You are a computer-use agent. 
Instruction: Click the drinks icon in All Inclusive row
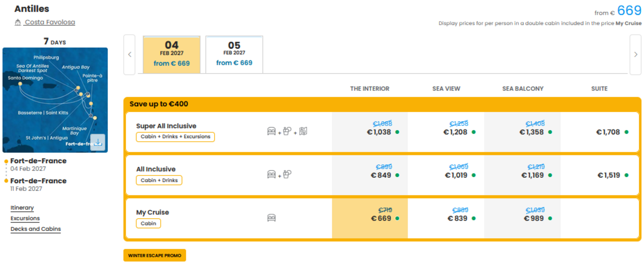(x=287, y=174)
